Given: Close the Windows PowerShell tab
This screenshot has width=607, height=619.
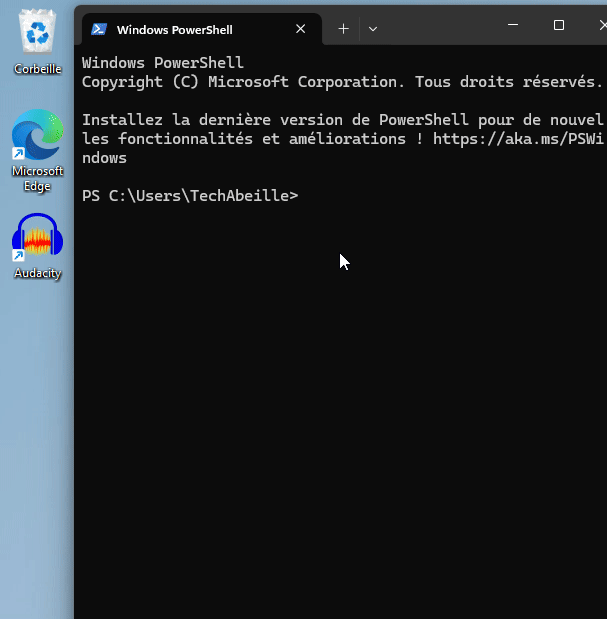Looking at the screenshot, I should click(300, 29).
